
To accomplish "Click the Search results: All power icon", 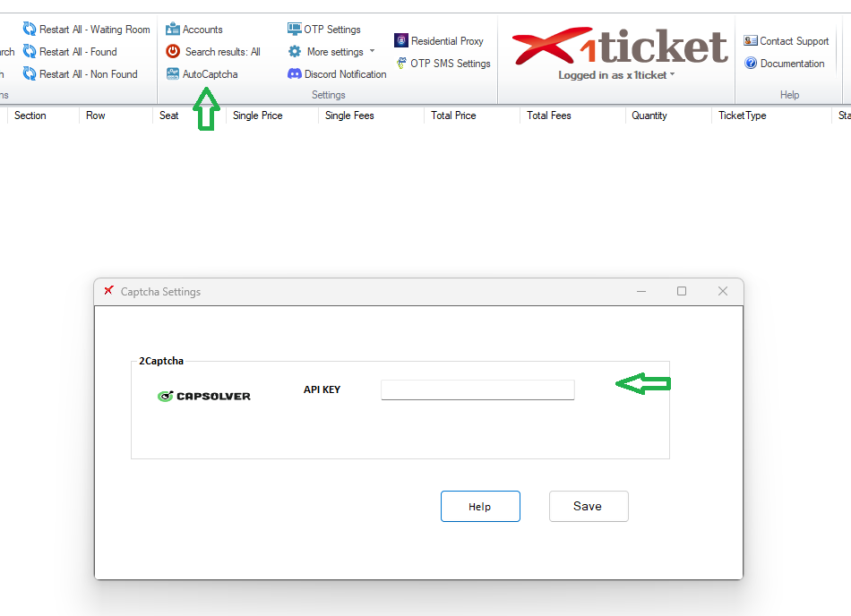I will [174, 52].
